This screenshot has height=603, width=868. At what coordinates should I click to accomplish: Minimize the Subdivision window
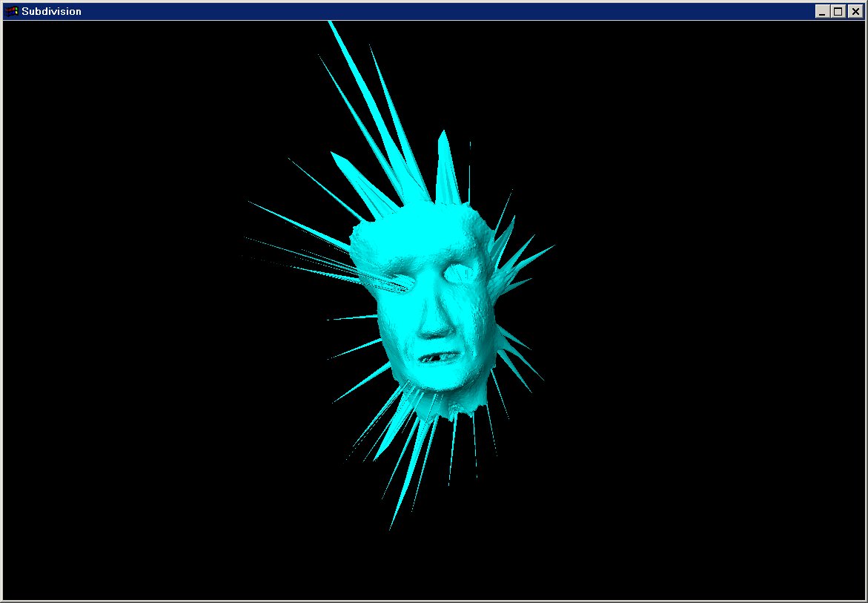pos(822,11)
